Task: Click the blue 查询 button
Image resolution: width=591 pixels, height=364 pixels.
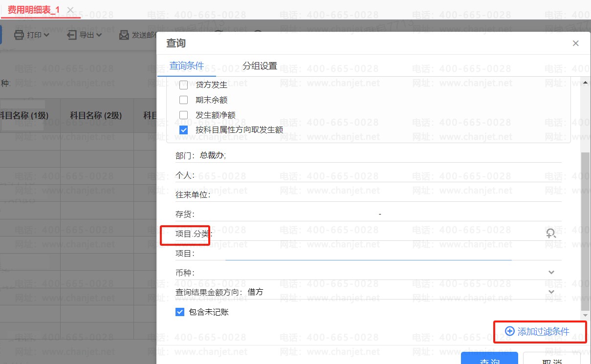Action: 489,359
